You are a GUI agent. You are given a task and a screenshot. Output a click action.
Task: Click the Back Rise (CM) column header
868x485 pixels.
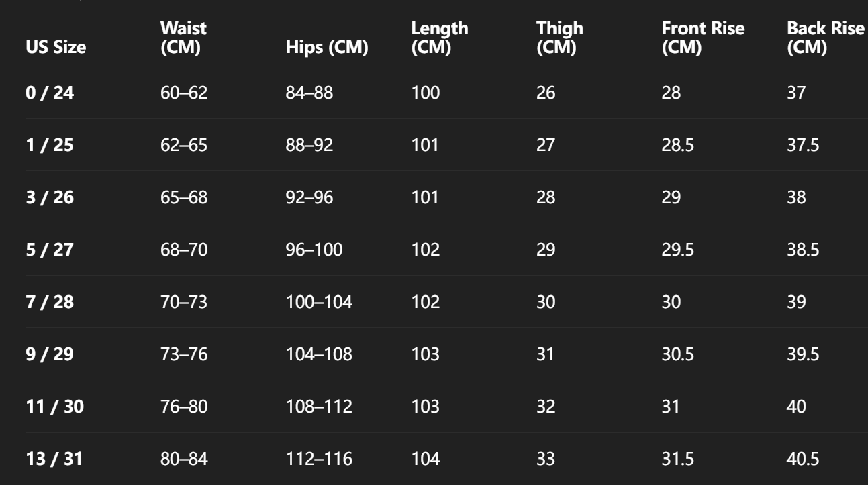(x=825, y=39)
